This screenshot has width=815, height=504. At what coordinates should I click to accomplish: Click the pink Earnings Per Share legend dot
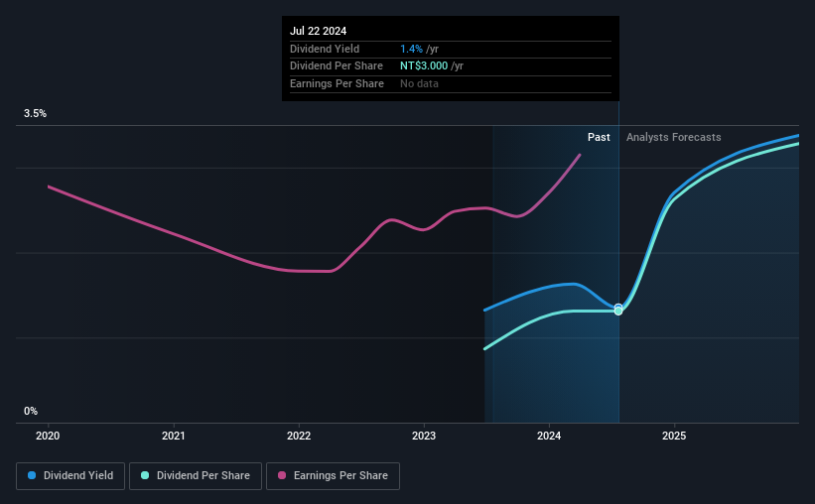coord(282,475)
